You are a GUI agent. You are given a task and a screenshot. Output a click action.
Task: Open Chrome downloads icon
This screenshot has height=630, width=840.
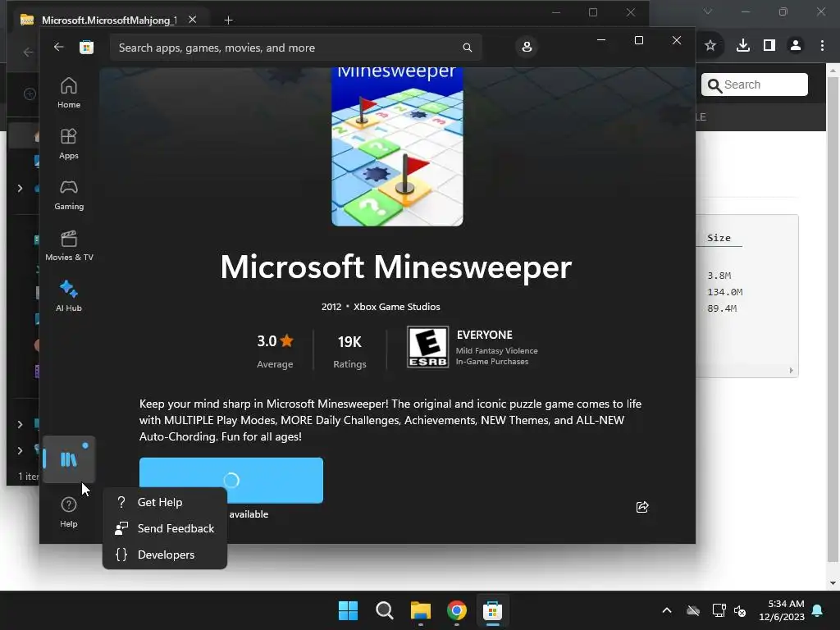pyautogui.click(x=742, y=46)
